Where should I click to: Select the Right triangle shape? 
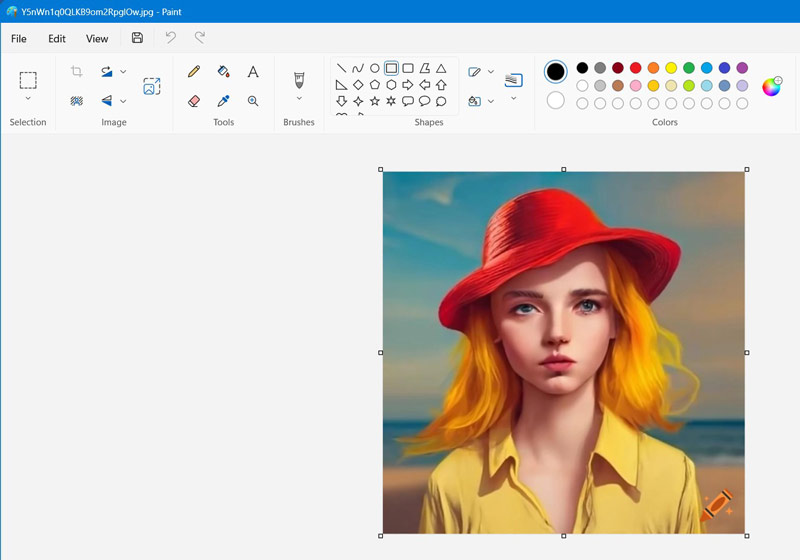pyautogui.click(x=341, y=85)
